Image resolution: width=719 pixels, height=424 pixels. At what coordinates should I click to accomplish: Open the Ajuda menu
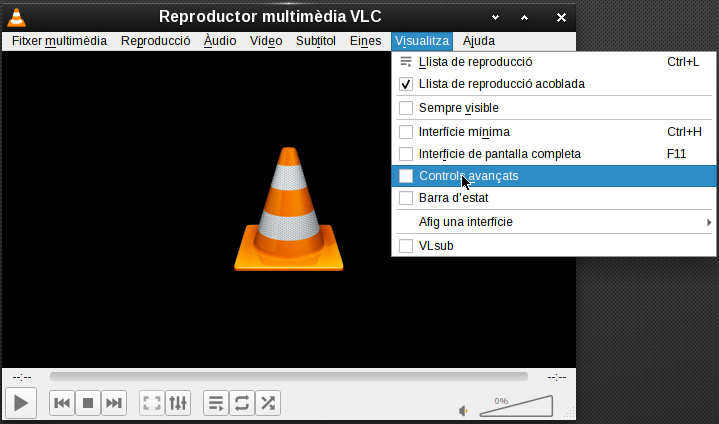coord(479,41)
